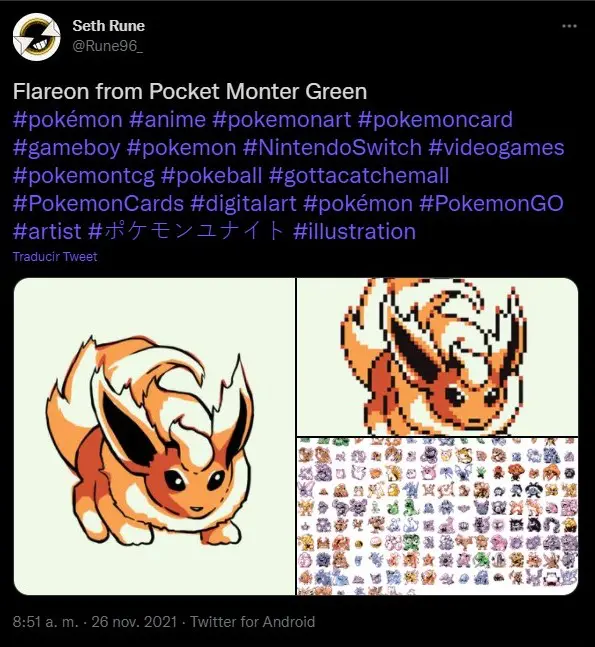Open the tweet's three-dot more menu
Image resolution: width=595 pixels, height=647 pixels.
pyautogui.click(x=569, y=26)
